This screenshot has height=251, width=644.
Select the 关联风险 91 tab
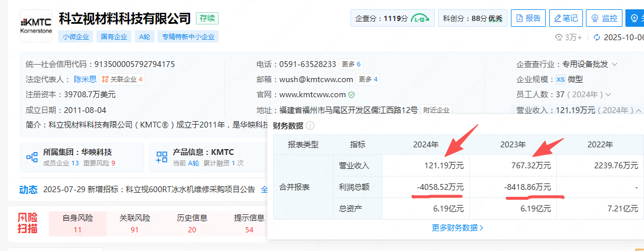[135, 224]
